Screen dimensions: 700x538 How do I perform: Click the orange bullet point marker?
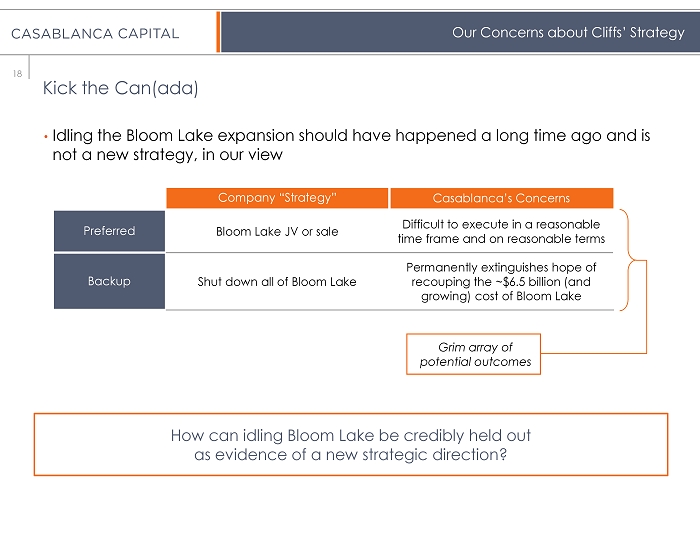pyautogui.click(x=45, y=136)
